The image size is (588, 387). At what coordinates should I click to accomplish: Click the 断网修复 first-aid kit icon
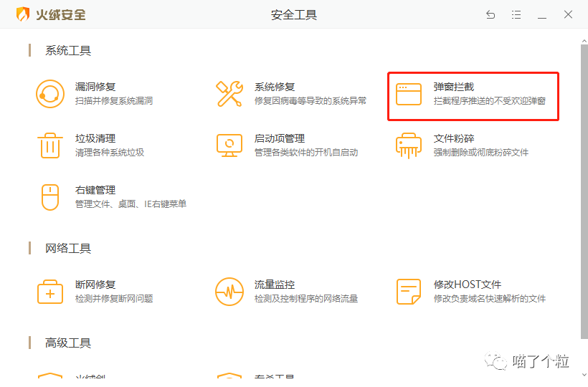coord(50,292)
